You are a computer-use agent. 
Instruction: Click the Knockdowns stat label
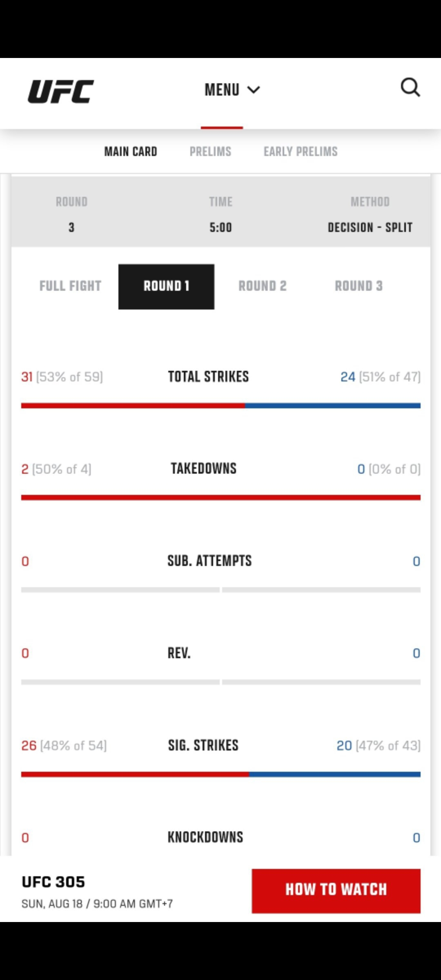click(205, 837)
